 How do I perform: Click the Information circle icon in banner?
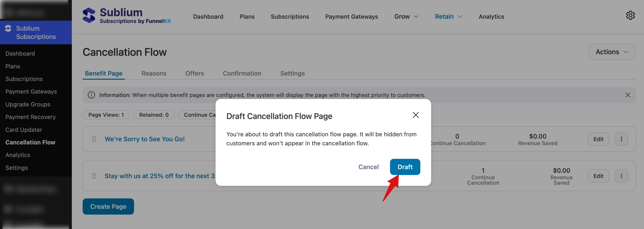click(x=91, y=95)
